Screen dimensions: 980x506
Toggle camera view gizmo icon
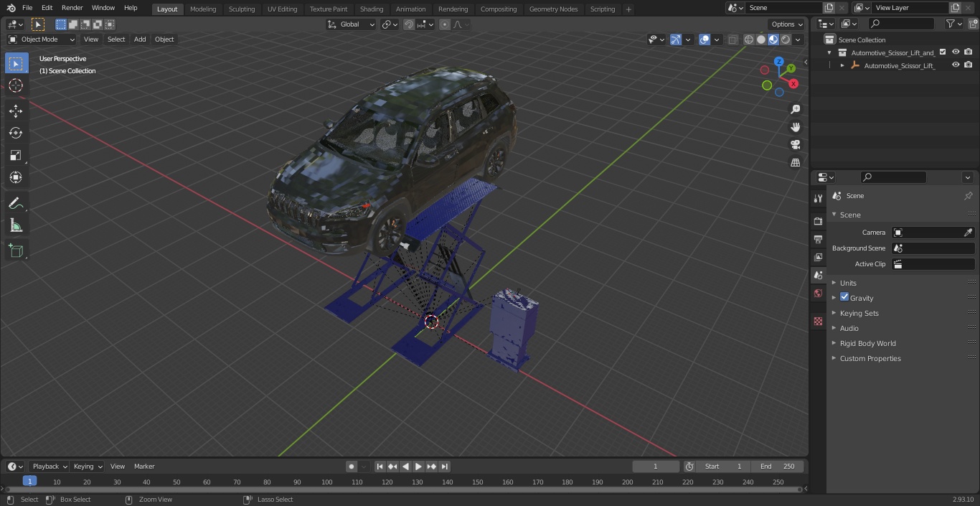795,145
